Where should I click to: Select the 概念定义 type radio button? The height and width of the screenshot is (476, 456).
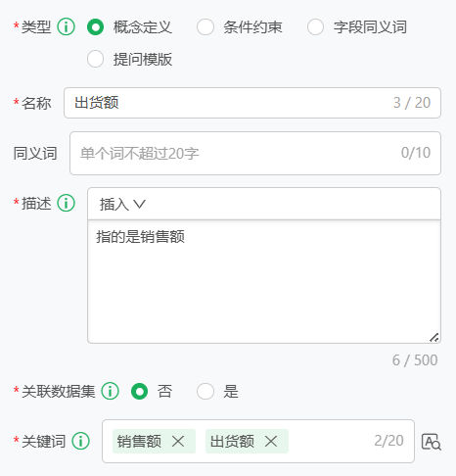(95, 27)
